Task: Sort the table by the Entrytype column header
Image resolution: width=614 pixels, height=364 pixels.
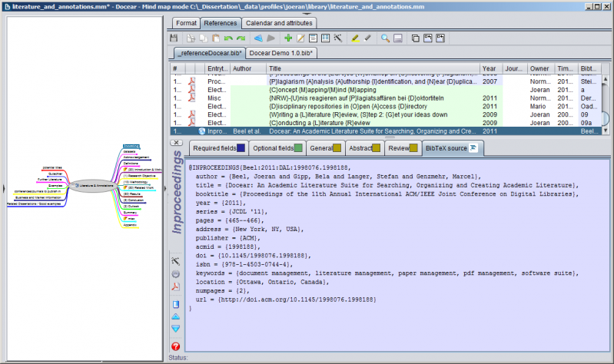Action: coord(217,68)
